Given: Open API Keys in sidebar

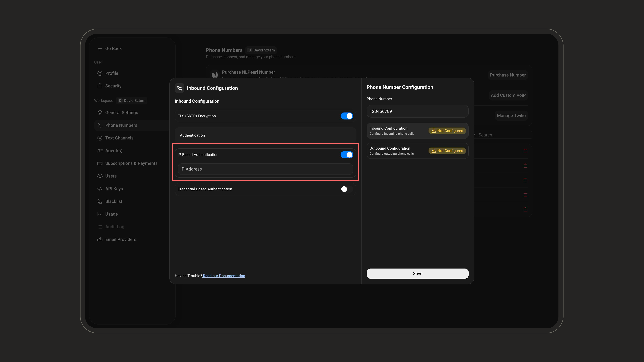Looking at the screenshot, I should coord(132,189).
